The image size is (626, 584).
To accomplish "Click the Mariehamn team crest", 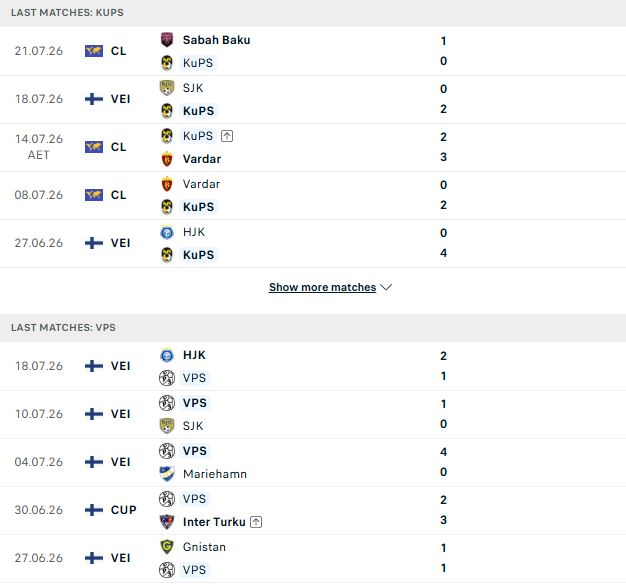I will [x=166, y=474].
